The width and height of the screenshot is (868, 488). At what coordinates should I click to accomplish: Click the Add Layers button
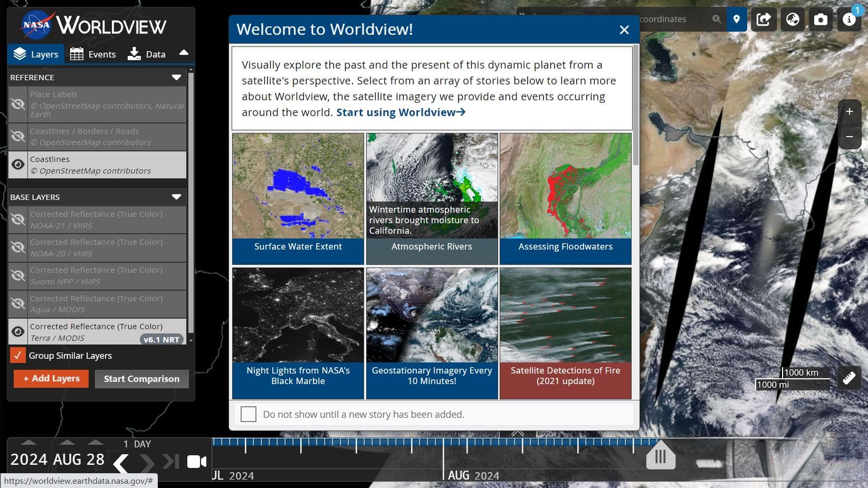coord(51,379)
